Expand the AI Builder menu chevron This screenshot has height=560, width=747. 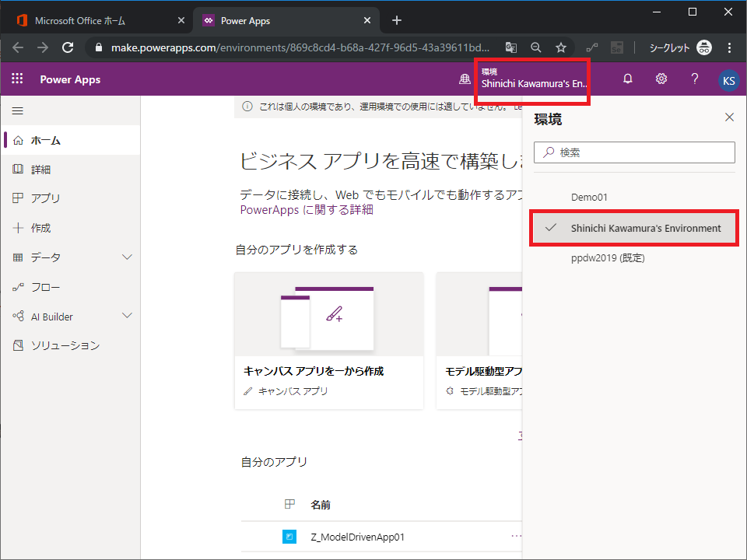click(127, 316)
